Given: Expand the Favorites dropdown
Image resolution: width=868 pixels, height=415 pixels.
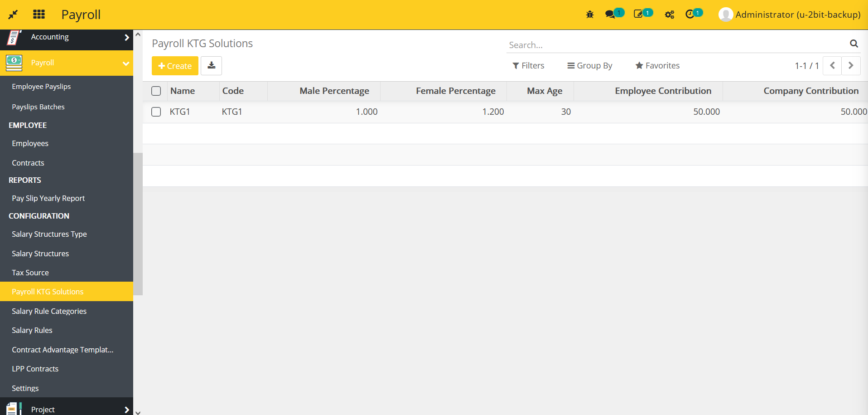Looking at the screenshot, I should pyautogui.click(x=657, y=66).
